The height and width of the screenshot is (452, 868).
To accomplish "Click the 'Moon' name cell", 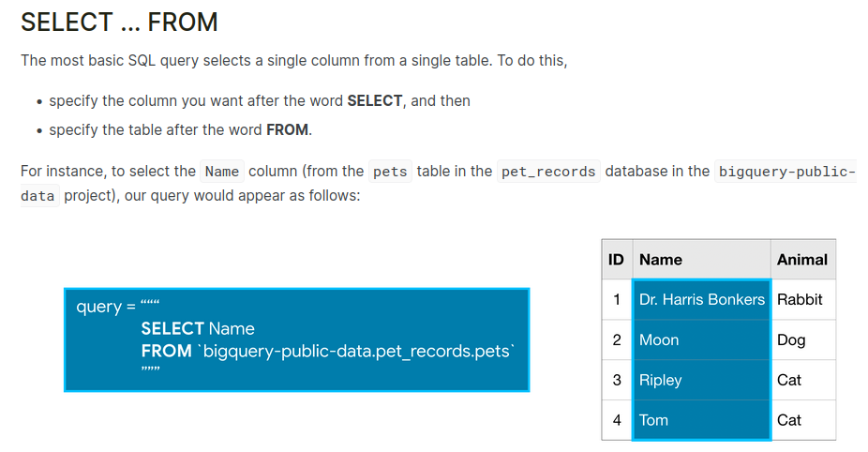I will [x=659, y=339].
